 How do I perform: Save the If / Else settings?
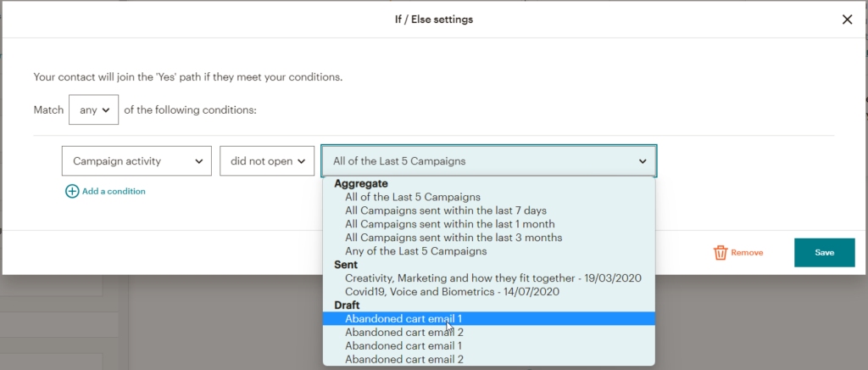coord(824,253)
